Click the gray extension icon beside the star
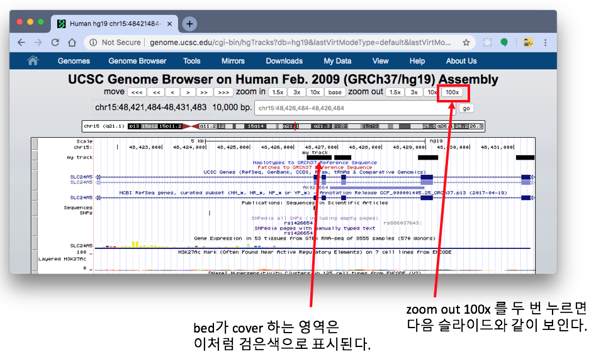This screenshot has height=364, width=596. [x=487, y=43]
